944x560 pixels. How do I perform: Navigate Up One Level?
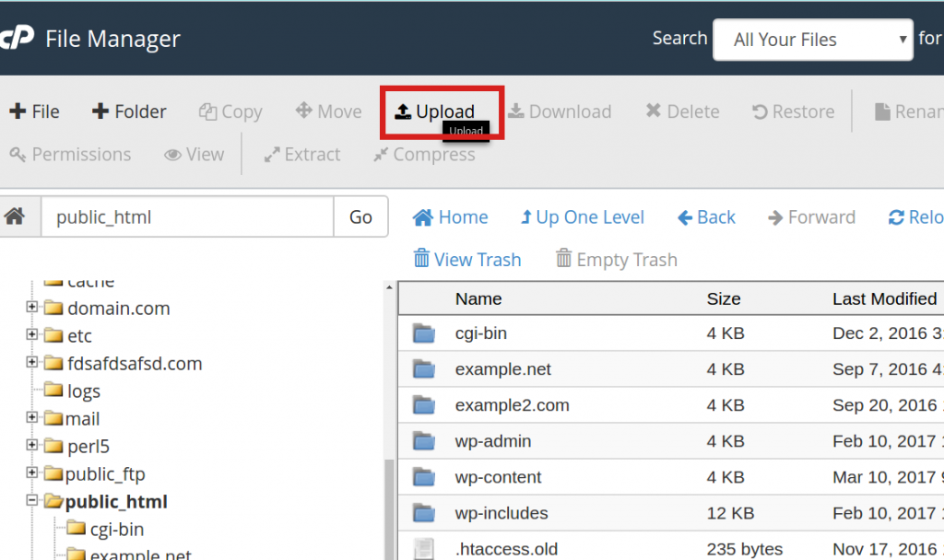pyautogui.click(x=582, y=216)
